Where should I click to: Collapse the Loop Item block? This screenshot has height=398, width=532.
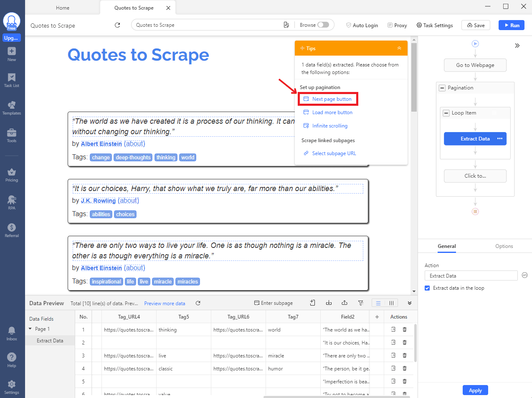coord(446,113)
